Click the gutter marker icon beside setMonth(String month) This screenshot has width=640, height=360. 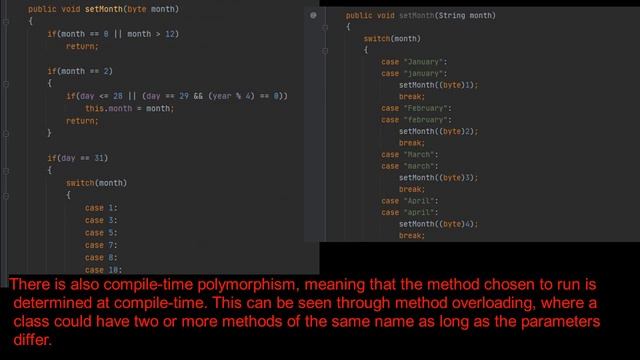(x=313, y=16)
